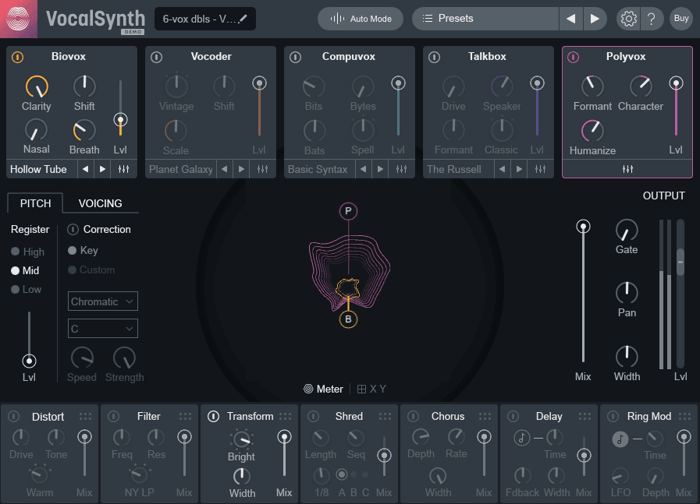Click the P node in visualizer
Image resolution: width=700 pixels, height=504 pixels.
click(x=348, y=211)
